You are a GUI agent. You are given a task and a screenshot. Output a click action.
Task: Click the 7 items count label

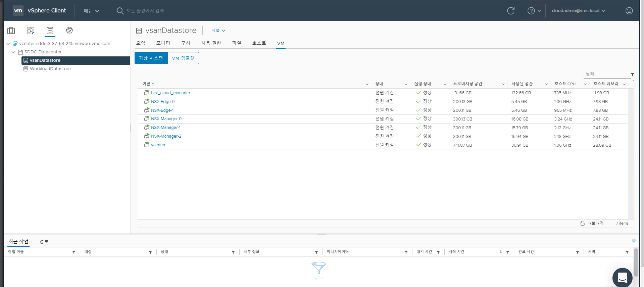click(x=622, y=223)
